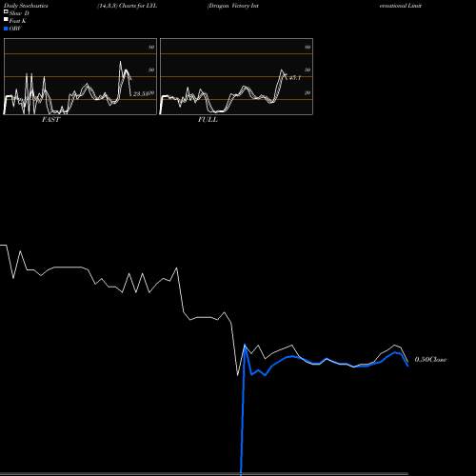
Task: Click the 'FULL' chart caption
Action: (x=208, y=120)
